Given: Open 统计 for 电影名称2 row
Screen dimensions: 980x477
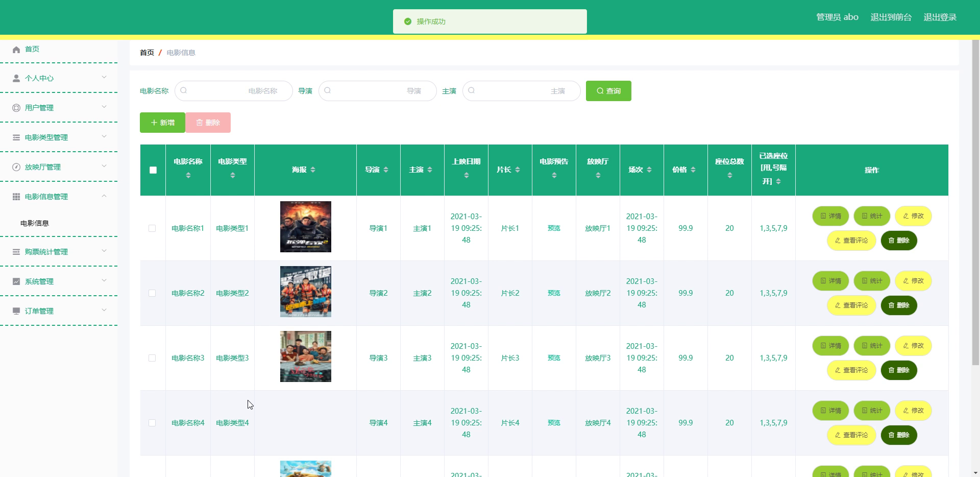Looking at the screenshot, I should 872,281.
